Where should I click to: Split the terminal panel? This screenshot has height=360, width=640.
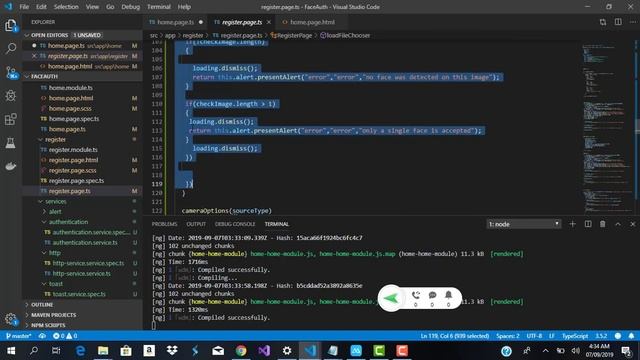click(x=588, y=224)
